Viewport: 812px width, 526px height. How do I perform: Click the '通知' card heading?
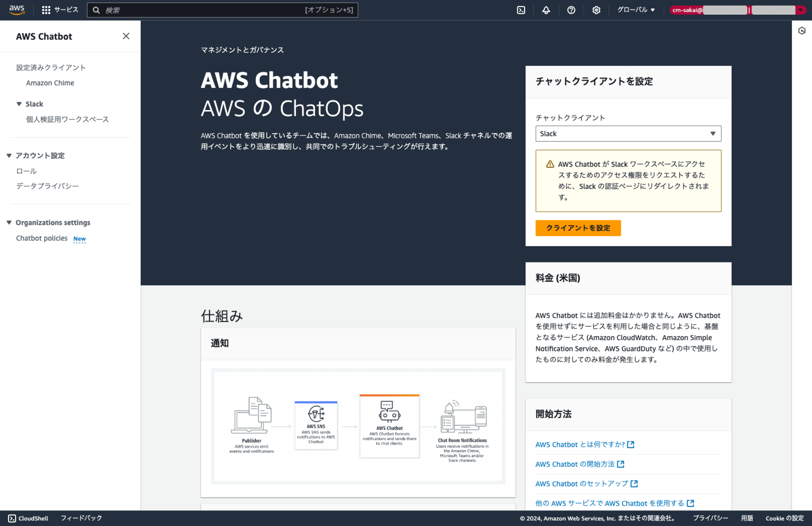click(220, 343)
